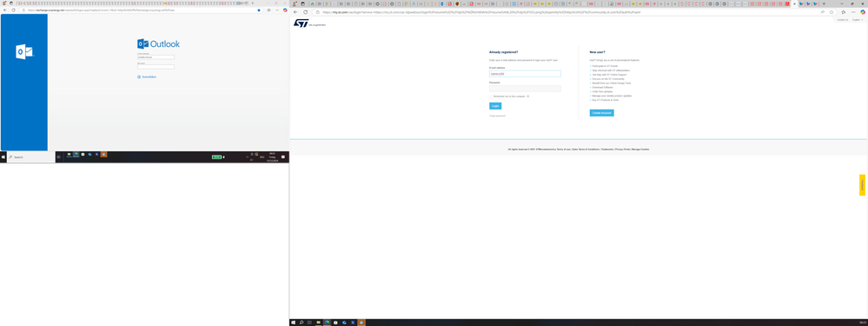Open Task View on the lower right taskbar
The width and height of the screenshot is (868, 326).
[309, 323]
